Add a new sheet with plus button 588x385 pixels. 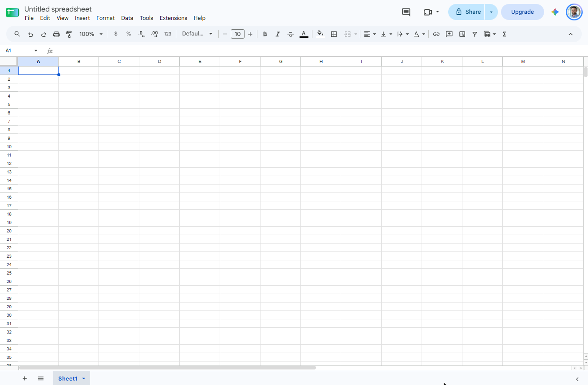point(25,378)
